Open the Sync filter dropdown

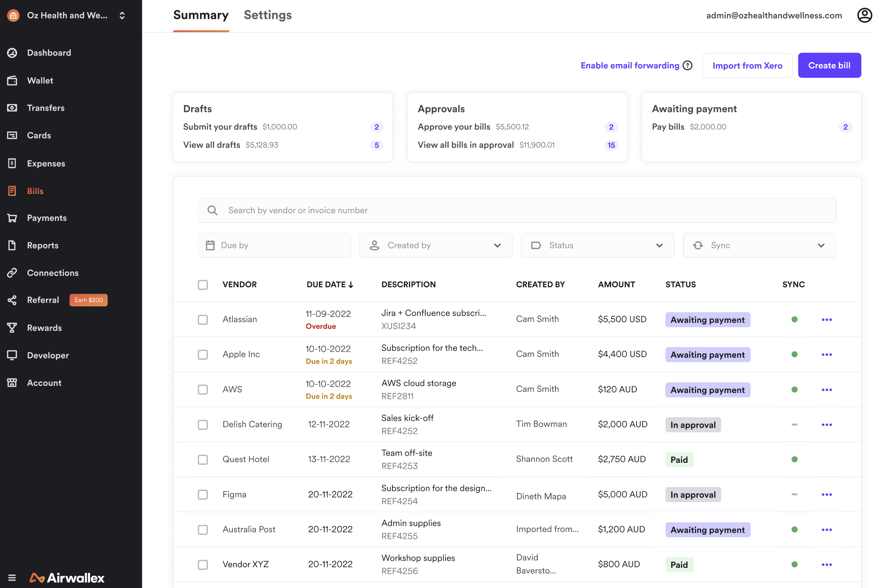(759, 245)
